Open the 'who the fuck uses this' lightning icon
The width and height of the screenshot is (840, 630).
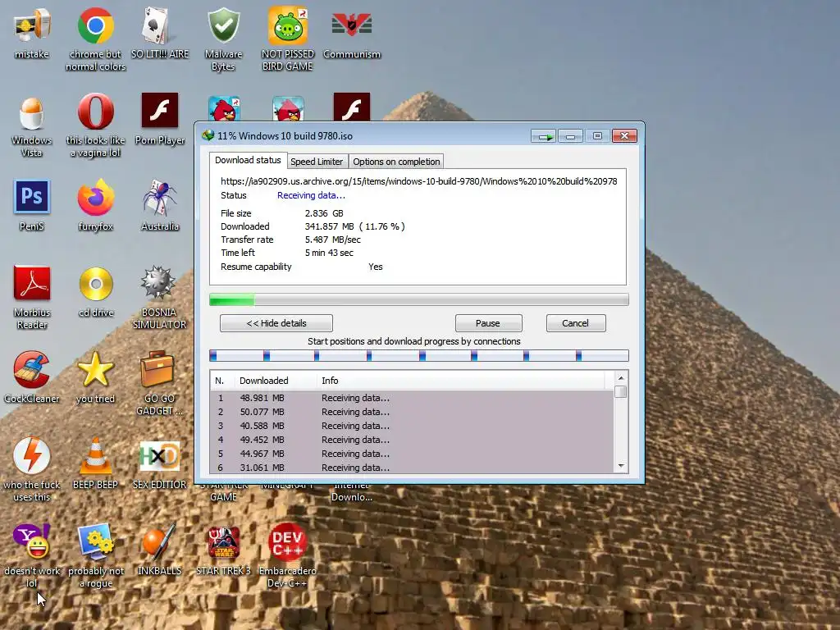[32, 456]
